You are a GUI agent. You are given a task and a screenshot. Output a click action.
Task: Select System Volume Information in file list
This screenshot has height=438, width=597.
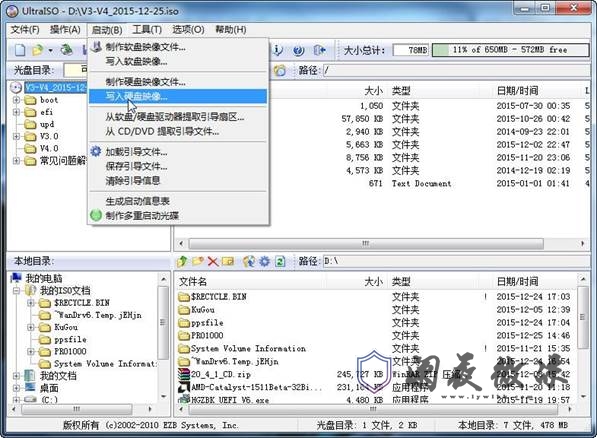click(x=248, y=348)
